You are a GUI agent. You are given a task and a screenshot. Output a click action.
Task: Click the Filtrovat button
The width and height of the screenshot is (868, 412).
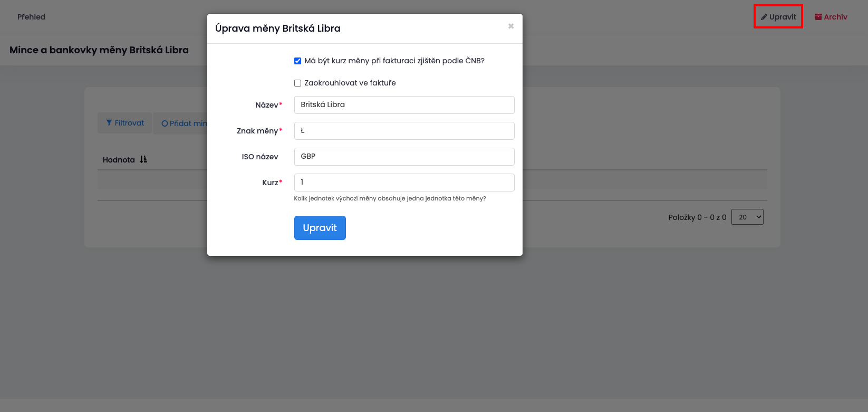tap(125, 123)
